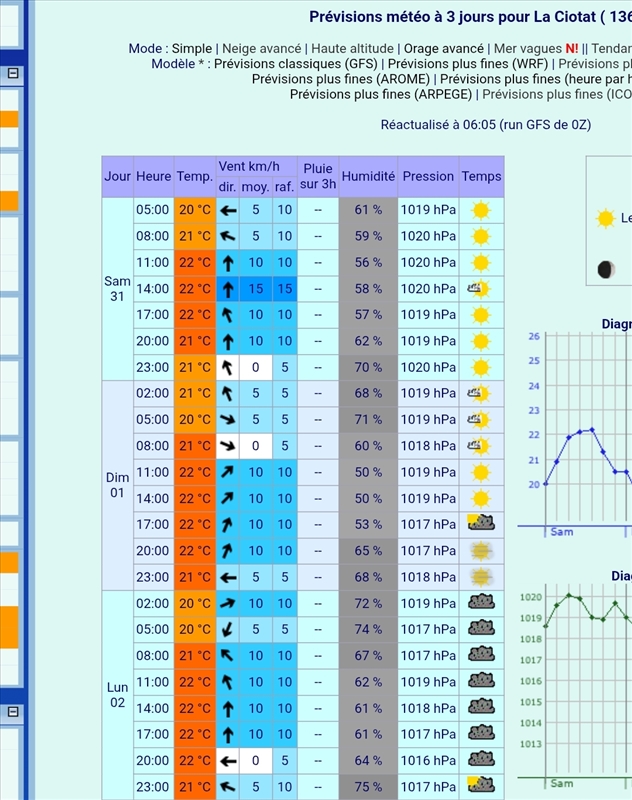Switch to Haute altitude mode
This screenshot has height=800, width=632.
(x=352, y=48)
